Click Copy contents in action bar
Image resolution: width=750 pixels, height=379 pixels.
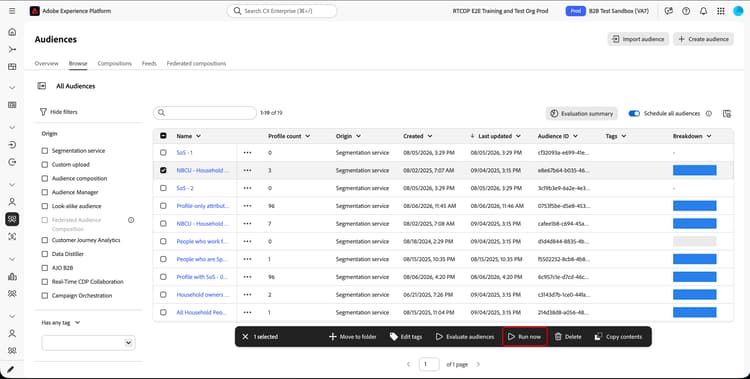tap(618, 337)
